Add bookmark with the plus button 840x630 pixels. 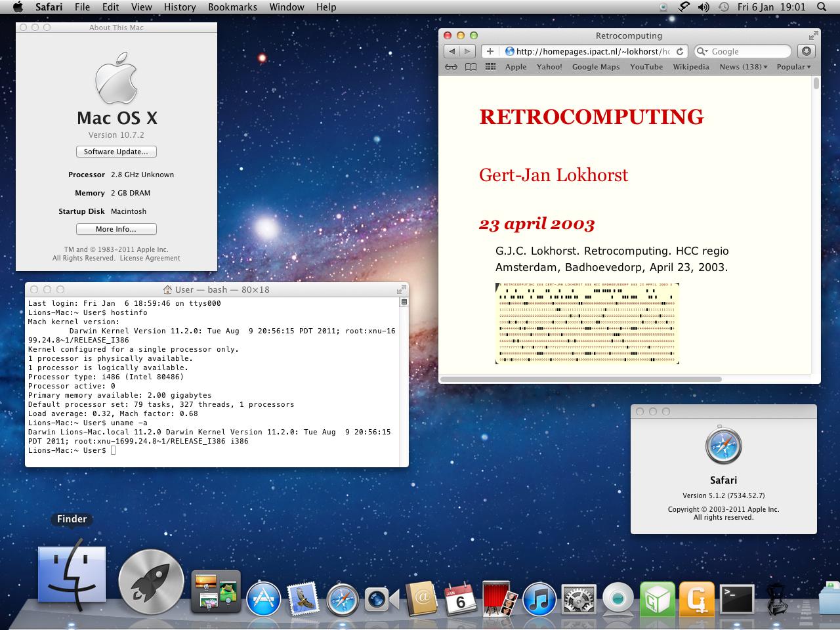[490, 51]
